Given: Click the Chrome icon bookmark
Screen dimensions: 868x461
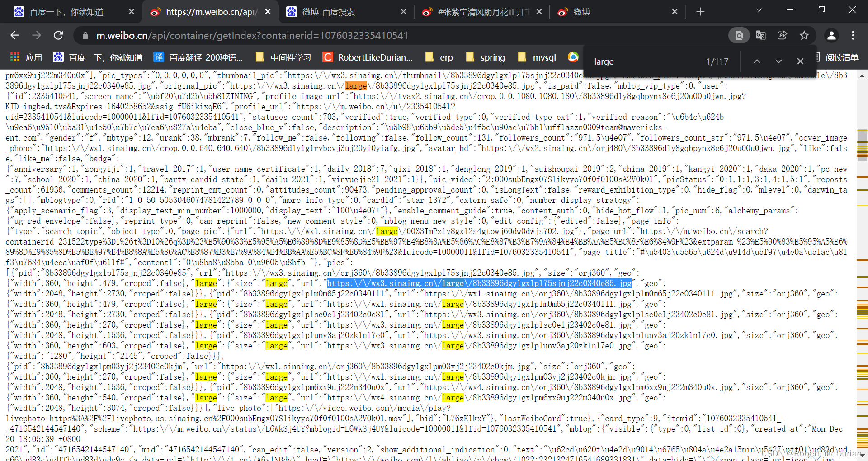Looking at the screenshot, I should 573,57.
